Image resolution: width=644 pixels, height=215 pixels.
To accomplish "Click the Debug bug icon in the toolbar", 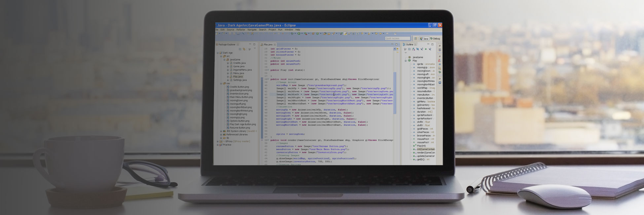I will coord(292,33).
